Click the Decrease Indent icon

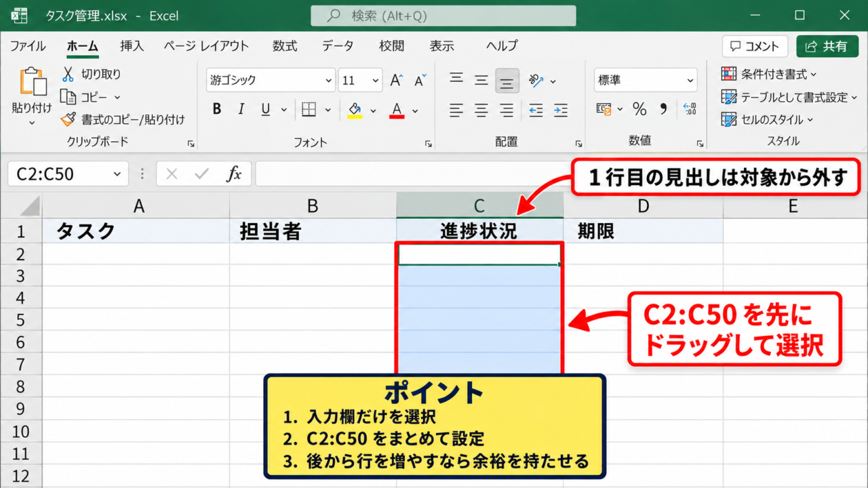tap(536, 110)
